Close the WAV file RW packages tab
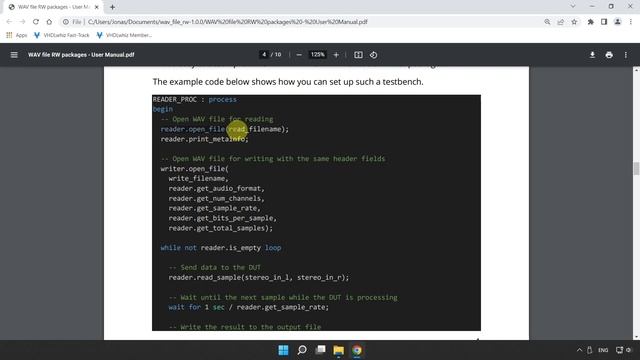This screenshot has width=640, height=360. pyautogui.click(x=97, y=7)
